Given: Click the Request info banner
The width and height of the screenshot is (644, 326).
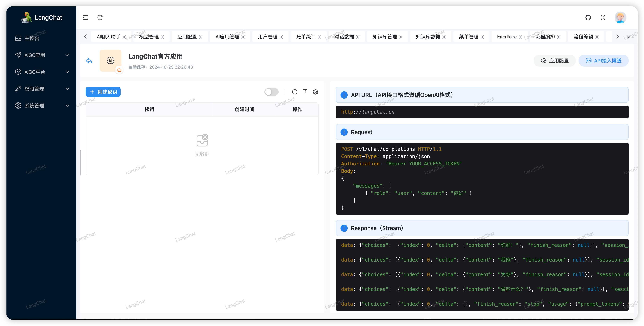Looking at the screenshot, I should tap(482, 132).
